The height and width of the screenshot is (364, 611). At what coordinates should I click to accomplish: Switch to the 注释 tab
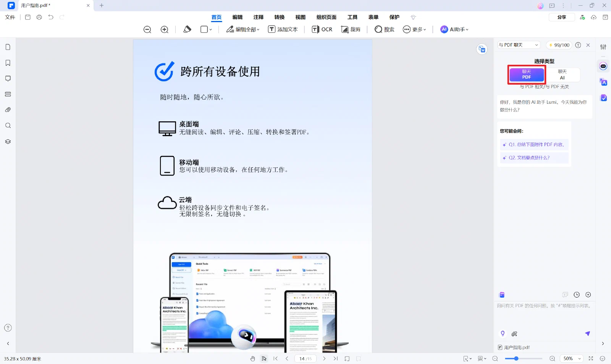(259, 17)
